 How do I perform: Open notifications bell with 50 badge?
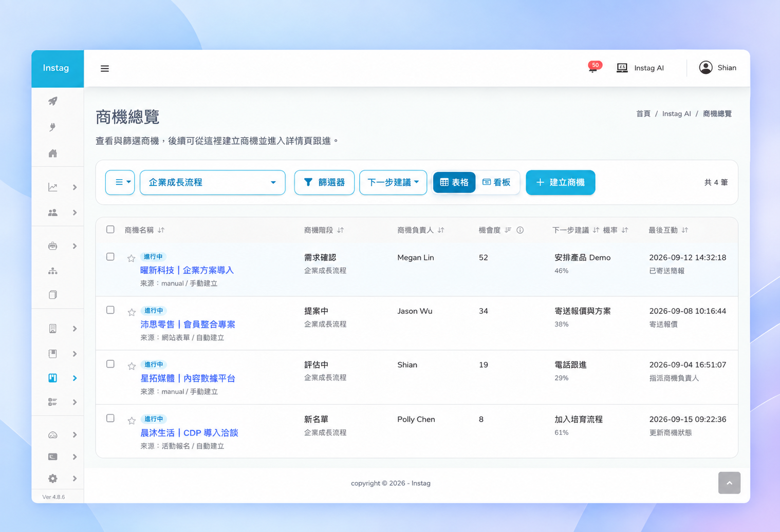593,67
